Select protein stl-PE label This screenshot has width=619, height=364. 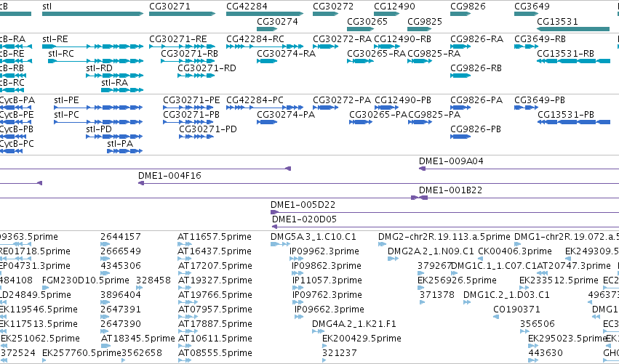[x=66, y=100]
